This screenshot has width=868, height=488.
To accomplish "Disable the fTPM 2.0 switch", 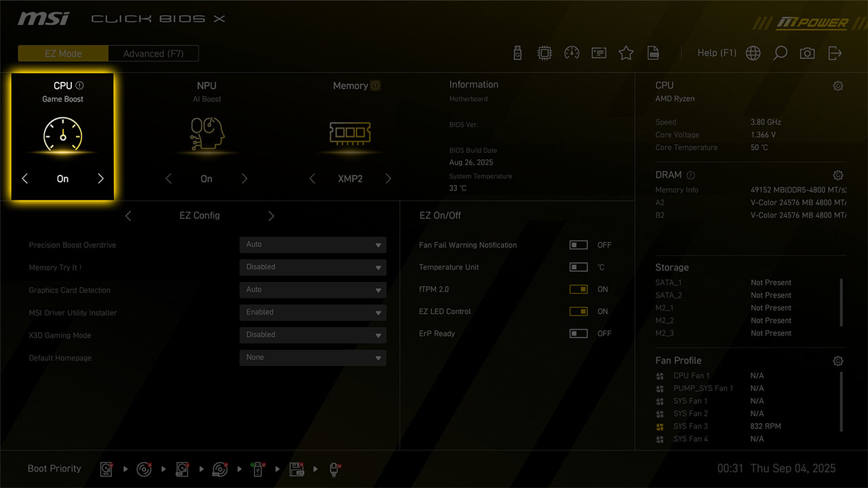I will point(578,289).
